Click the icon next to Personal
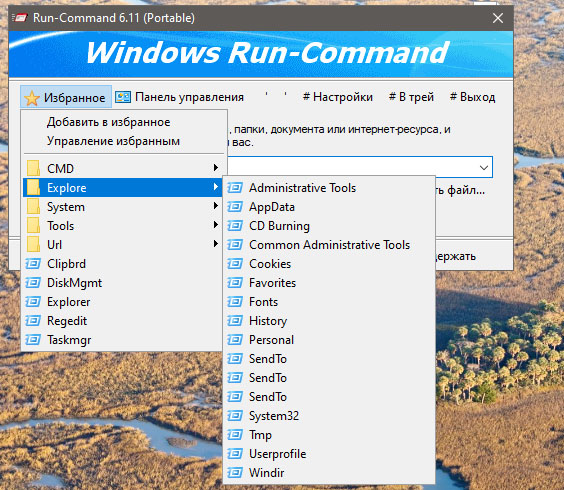Viewport: 564px width, 490px height. [235, 340]
